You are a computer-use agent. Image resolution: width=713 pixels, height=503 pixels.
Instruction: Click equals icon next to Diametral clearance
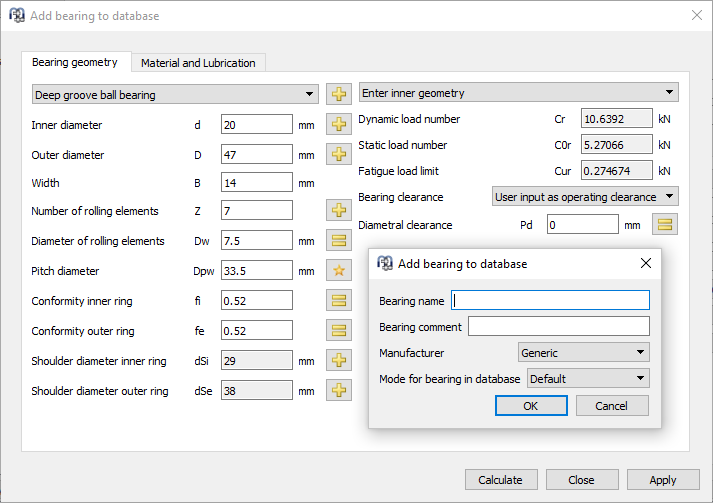pos(665,225)
